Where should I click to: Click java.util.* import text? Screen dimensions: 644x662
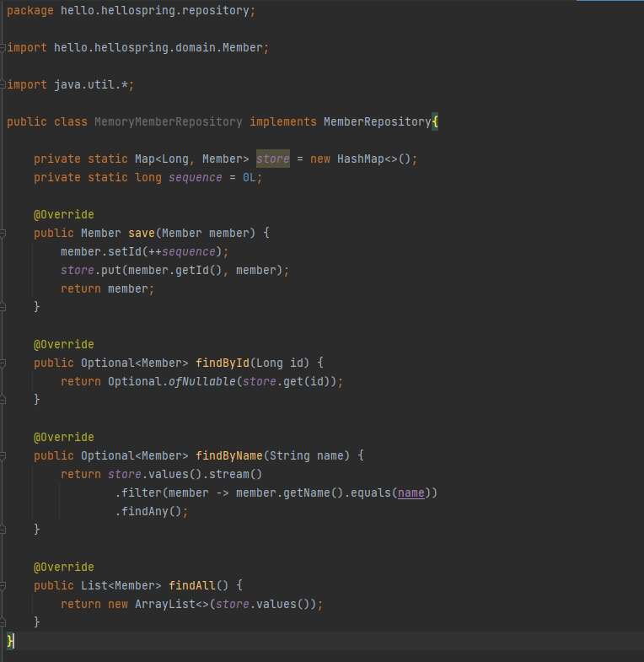coord(91,85)
